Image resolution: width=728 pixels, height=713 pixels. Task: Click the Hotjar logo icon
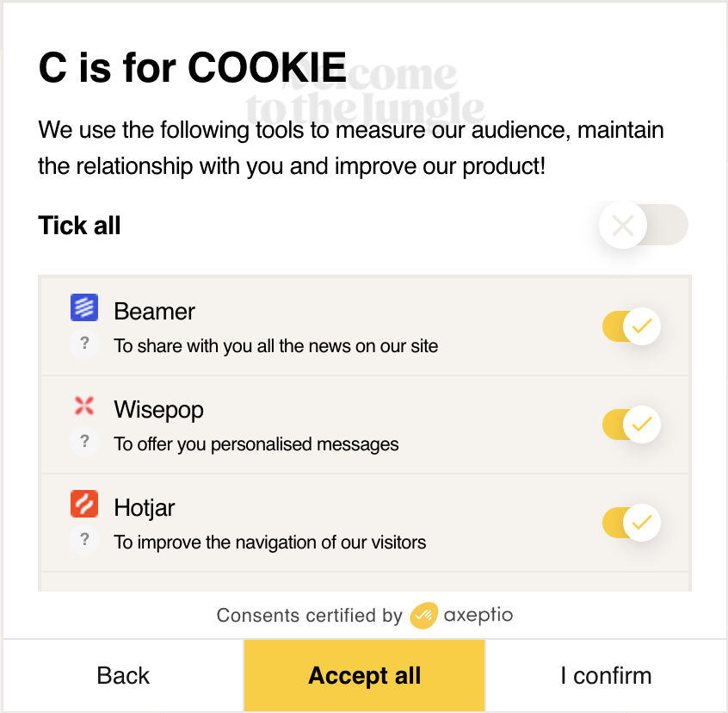click(84, 504)
